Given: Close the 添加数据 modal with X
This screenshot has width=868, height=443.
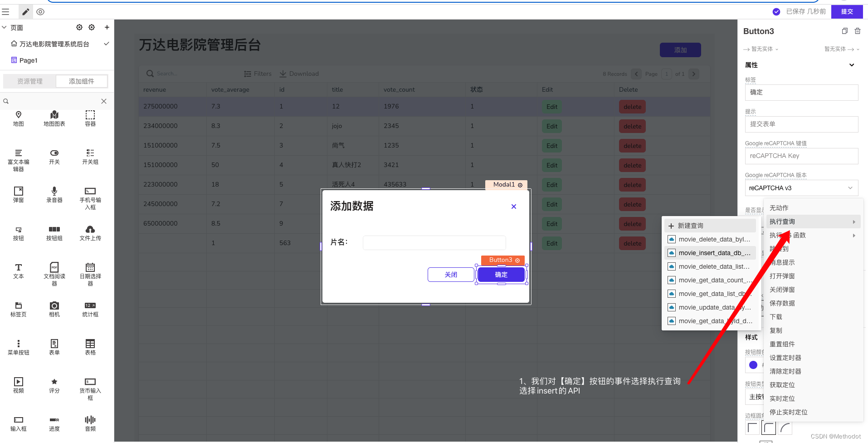Looking at the screenshot, I should 514,207.
